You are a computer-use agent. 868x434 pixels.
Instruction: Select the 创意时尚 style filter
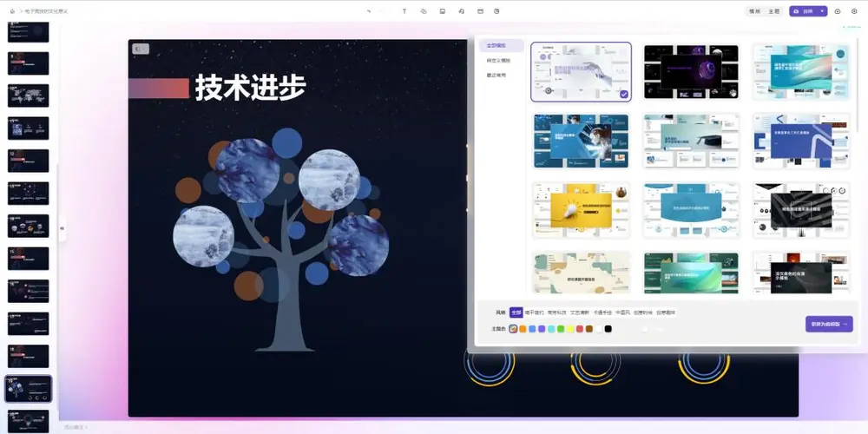pyautogui.click(x=643, y=312)
